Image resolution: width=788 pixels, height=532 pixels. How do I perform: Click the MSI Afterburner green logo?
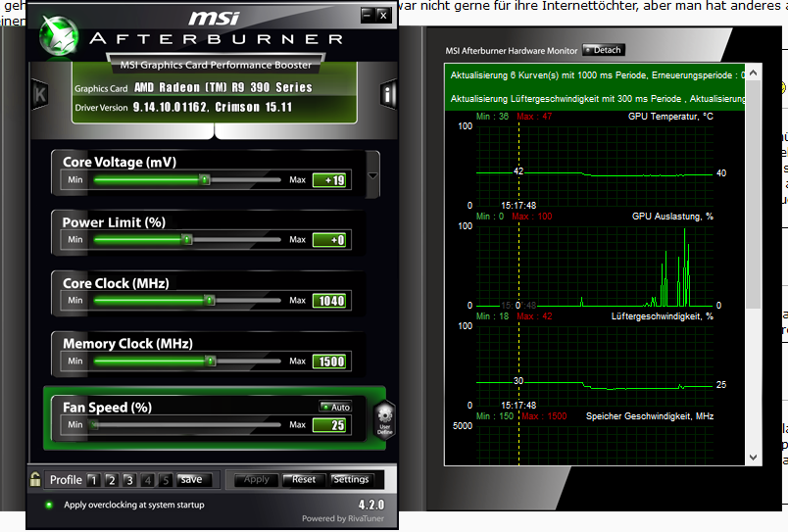60,36
